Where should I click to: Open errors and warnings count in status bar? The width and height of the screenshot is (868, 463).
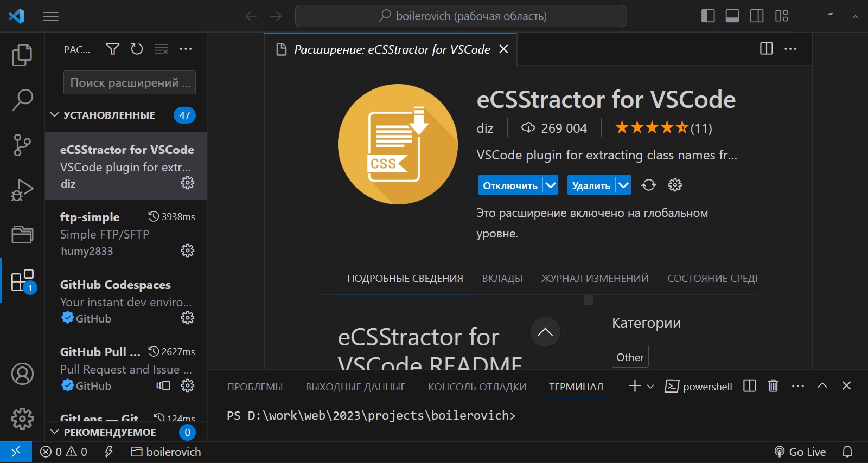pyautogui.click(x=63, y=452)
